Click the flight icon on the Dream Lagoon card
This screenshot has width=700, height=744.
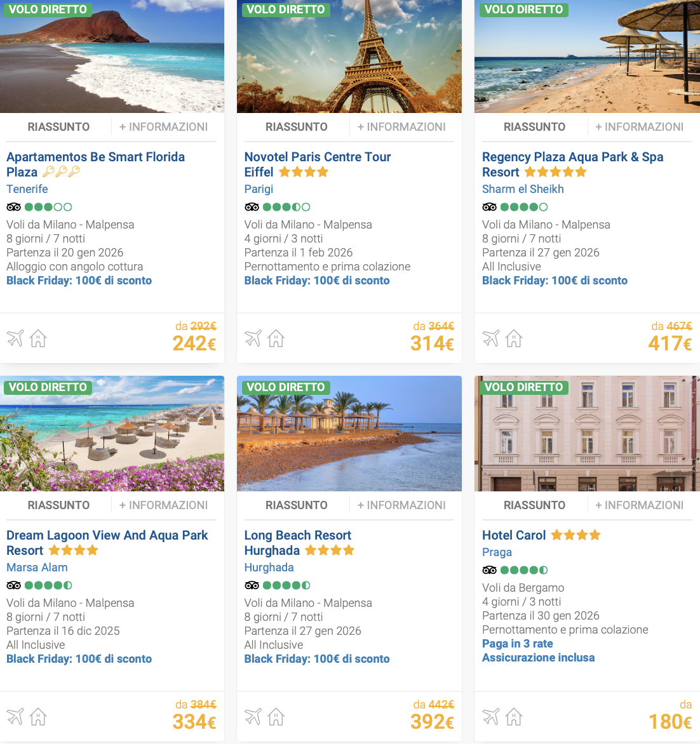click(x=16, y=717)
